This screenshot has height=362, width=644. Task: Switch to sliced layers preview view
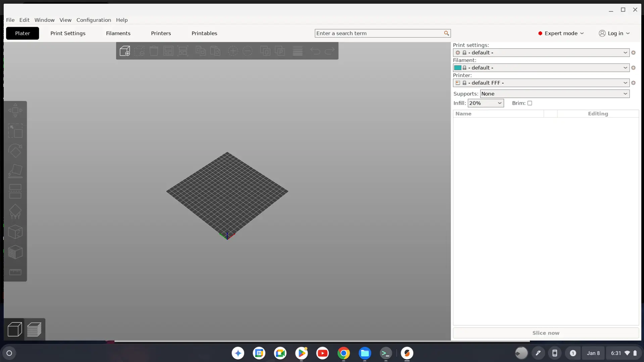pyautogui.click(x=34, y=329)
